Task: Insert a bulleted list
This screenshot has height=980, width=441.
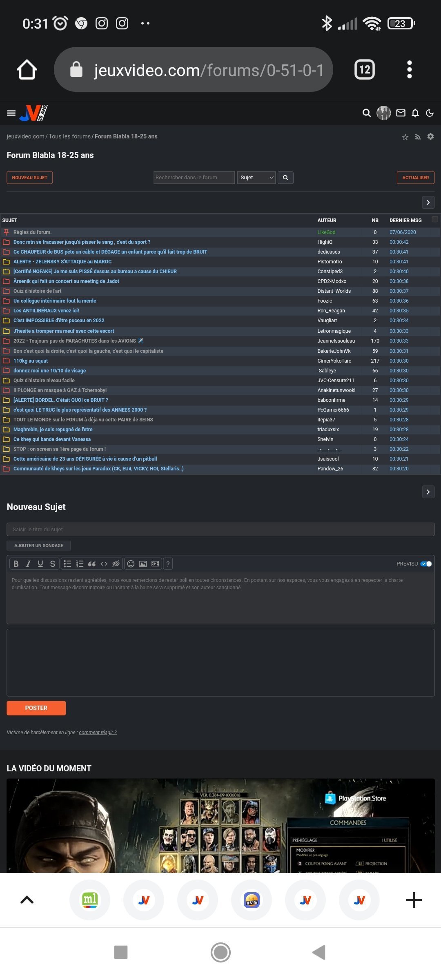Action: 68,564
